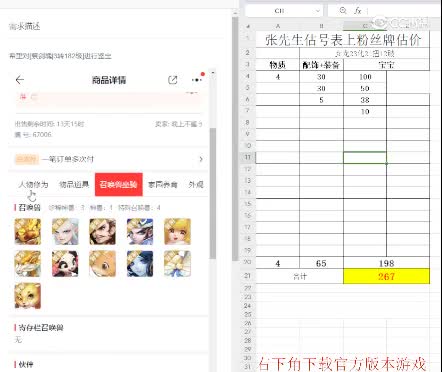Click the fx insert function icon

[x=358, y=11]
